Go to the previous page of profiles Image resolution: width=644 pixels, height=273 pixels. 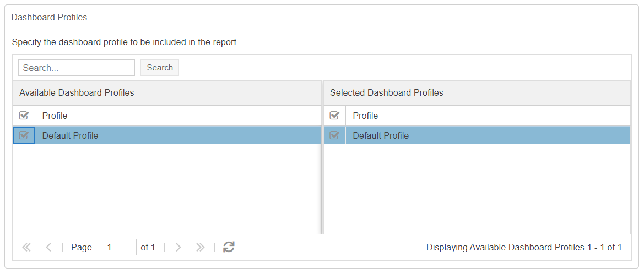tap(48, 248)
